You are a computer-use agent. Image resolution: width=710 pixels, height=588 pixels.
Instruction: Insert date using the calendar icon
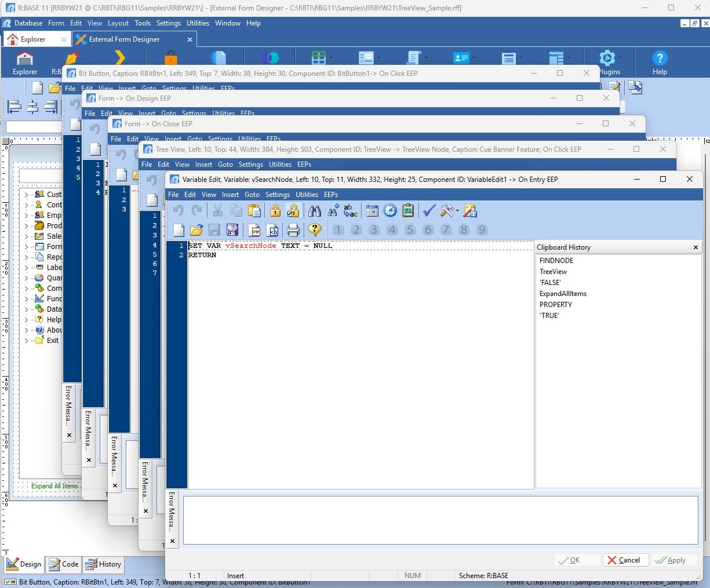tap(372, 211)
